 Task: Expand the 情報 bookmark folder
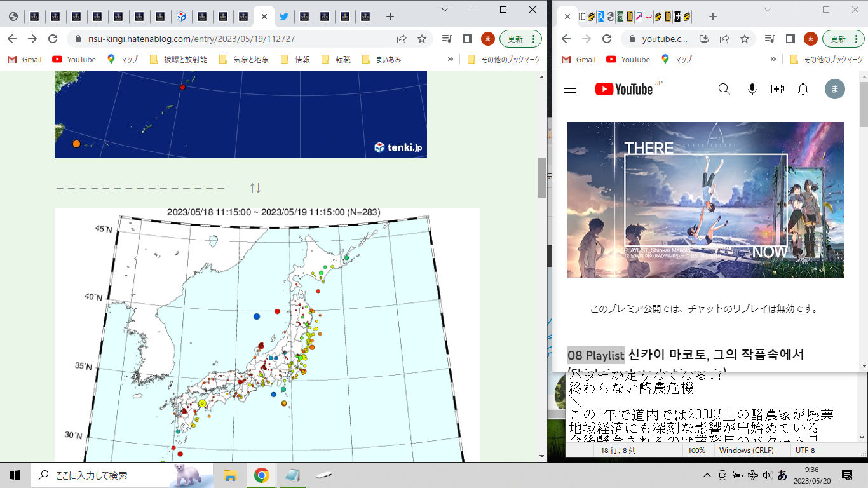[296, 59]
